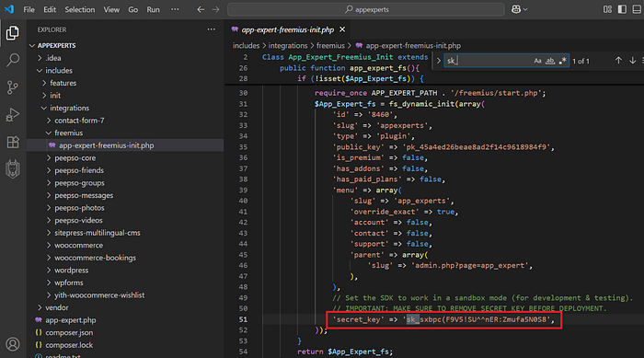Close the app-expert-freemius-init.php tab

pos(342,29)
